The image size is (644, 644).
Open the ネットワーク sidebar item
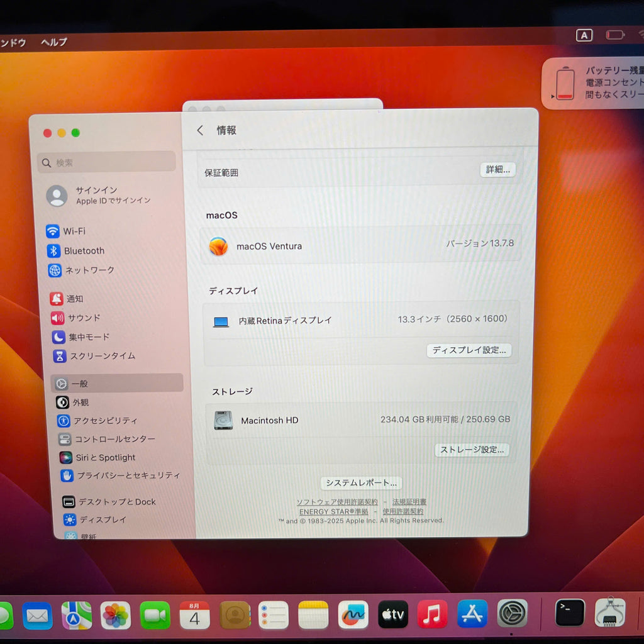coord(81,270)
